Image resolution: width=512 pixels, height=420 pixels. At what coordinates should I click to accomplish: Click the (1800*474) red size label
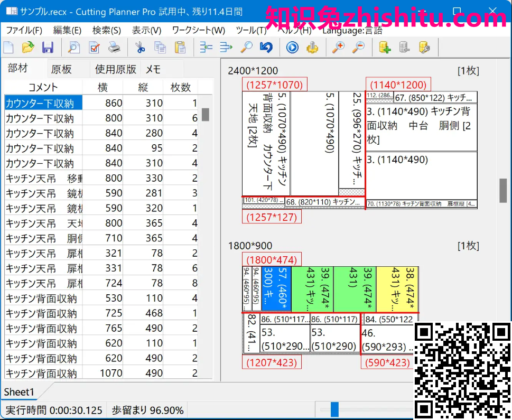click(x=272, y=259)
